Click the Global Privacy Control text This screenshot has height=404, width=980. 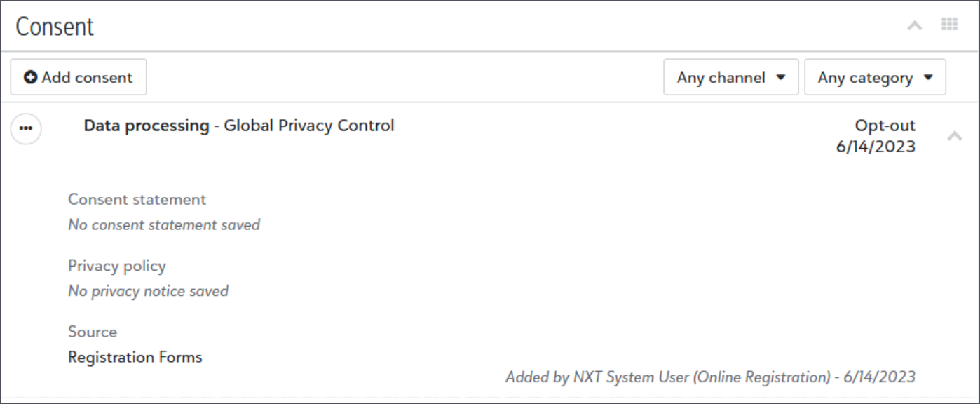pos(308,126)
